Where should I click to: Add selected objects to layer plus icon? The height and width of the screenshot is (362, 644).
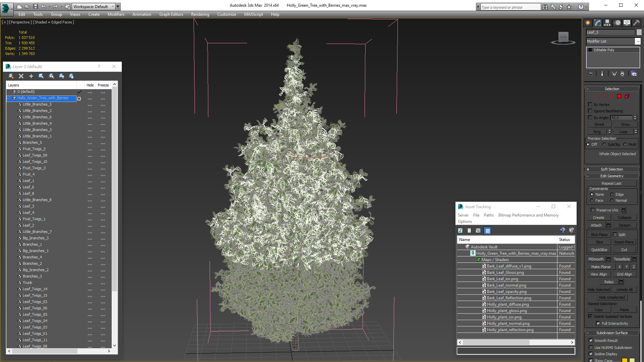click(x=31, y=76)
